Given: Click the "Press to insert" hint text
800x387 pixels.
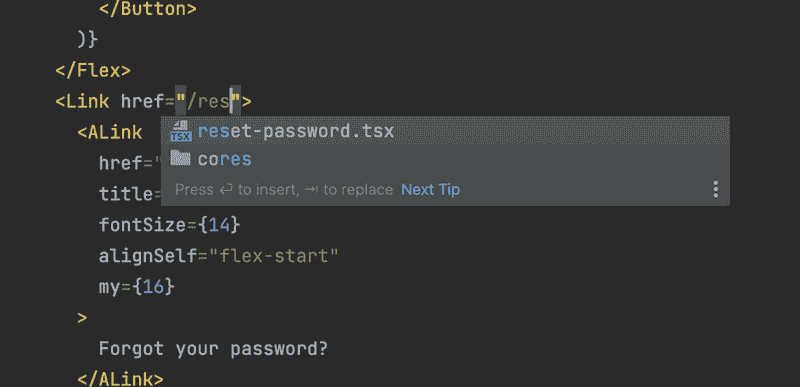Looking at the screenshot, I should (x=284, y=190).
